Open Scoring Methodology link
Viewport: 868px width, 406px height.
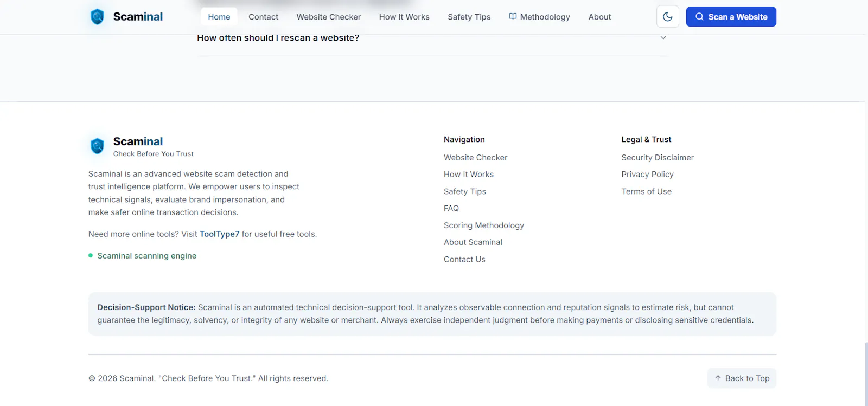point(484,225)
